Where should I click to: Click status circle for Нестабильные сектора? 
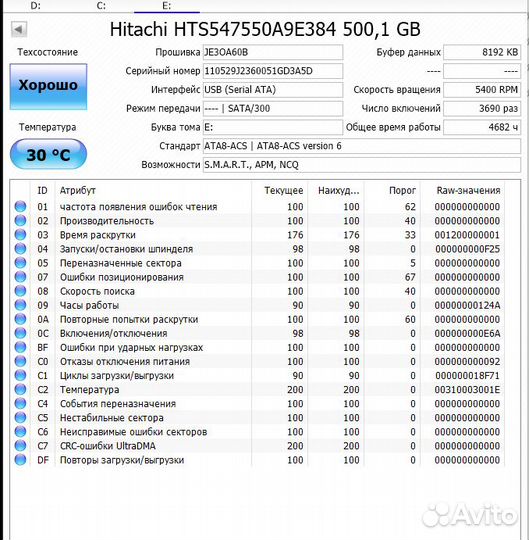pos(21,418)
